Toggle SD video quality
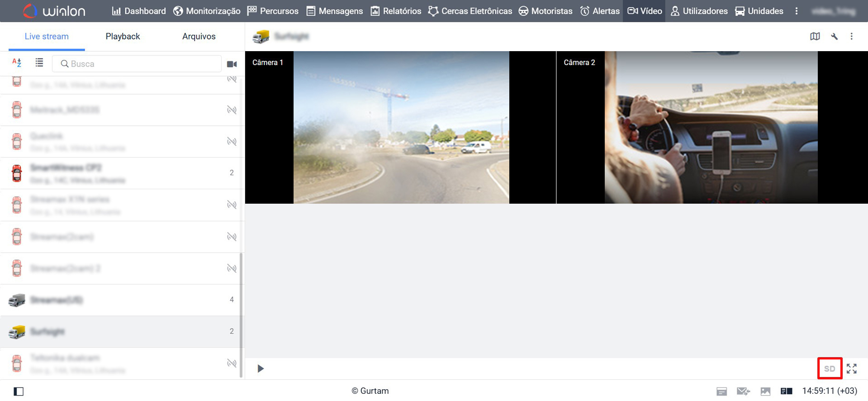 point(829,368)
